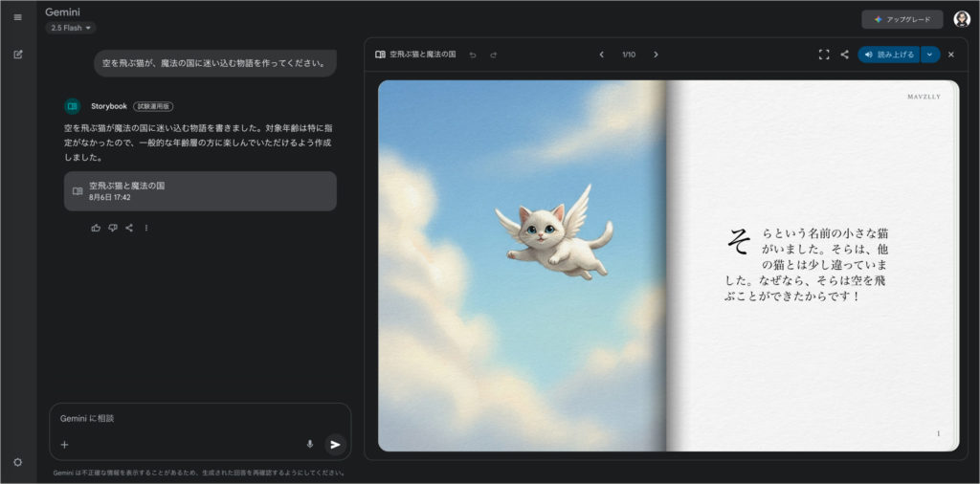Viewport: 980px width, 484px height.
Task: Enter fullscreen mode for the storybook
Action: coord(824,55)
